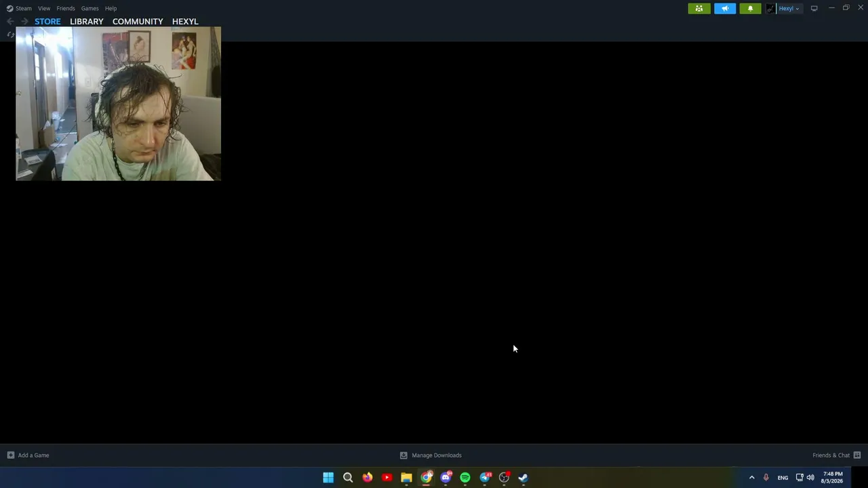The width and height of the screenshot is (868, 488).
Task: Open Telegram from the taskbar
Action: point(485,478)
